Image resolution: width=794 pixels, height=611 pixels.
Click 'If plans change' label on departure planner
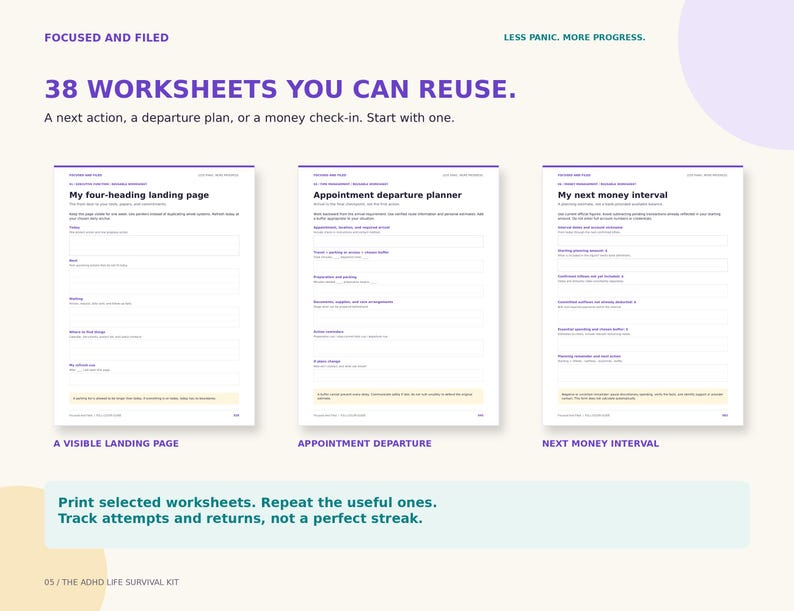coord(327,361)
